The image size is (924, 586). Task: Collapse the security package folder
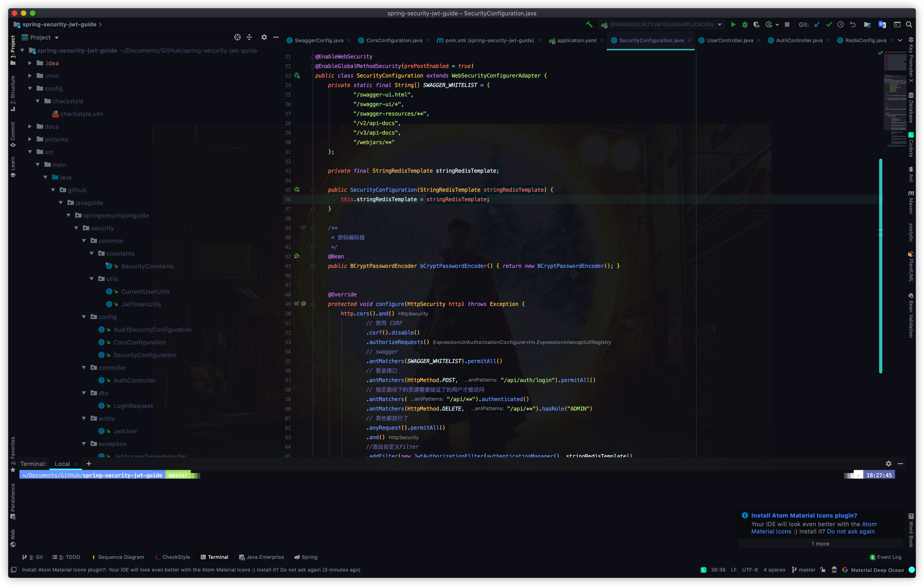pyautogui.click(x=76, y=228)
